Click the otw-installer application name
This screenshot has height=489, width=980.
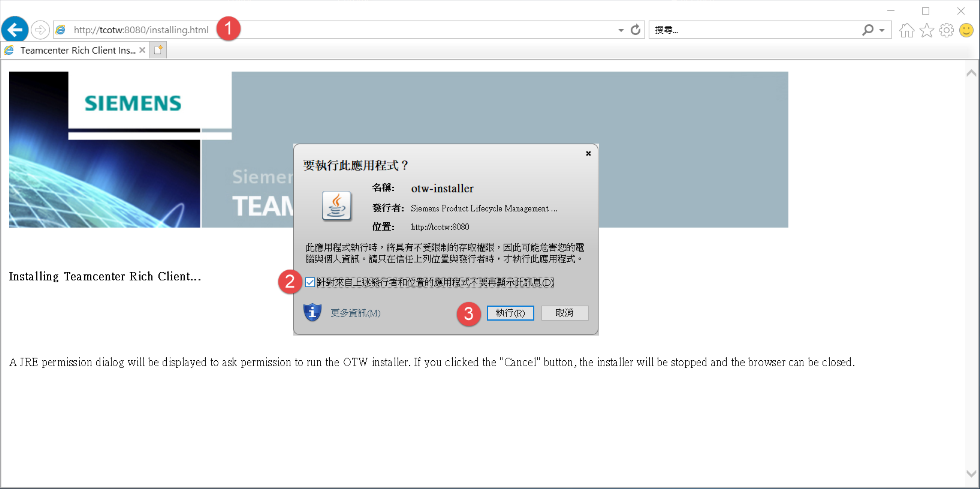[442, 189]
